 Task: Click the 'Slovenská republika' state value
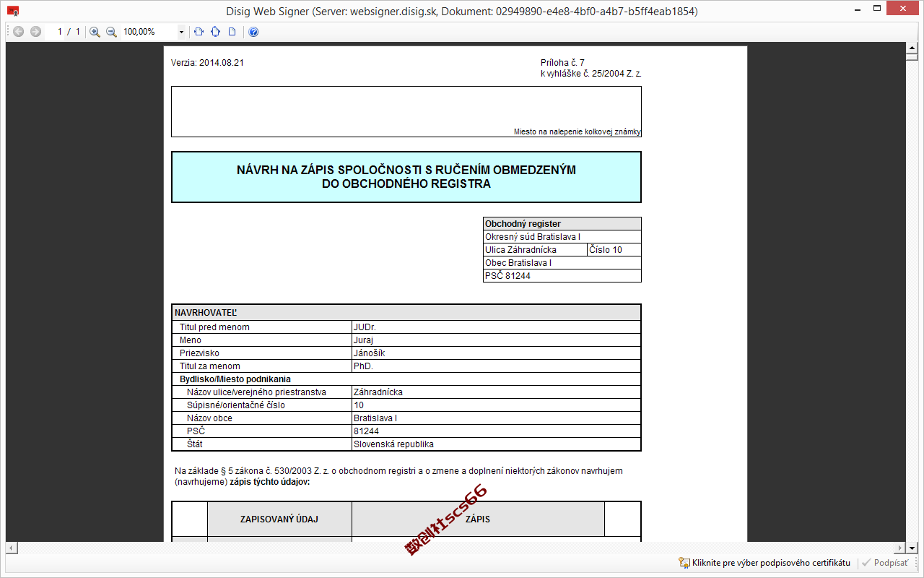393,444
